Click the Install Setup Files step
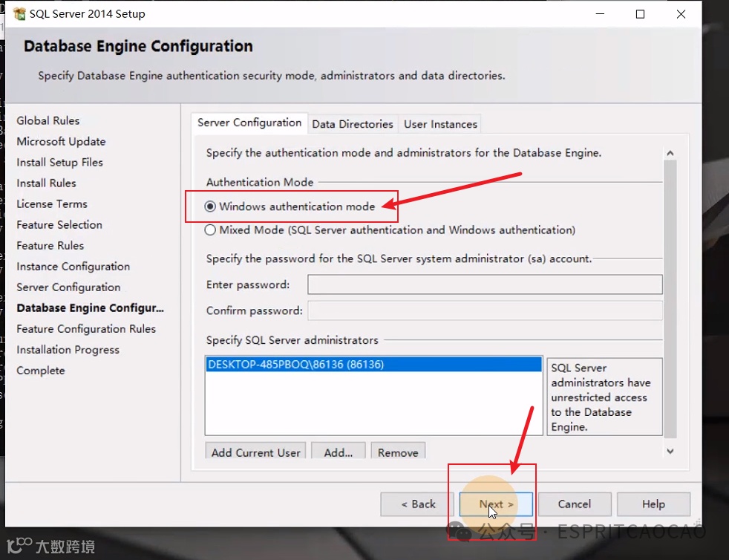Screen dimensions: 729x560 (x=59, y=163)
